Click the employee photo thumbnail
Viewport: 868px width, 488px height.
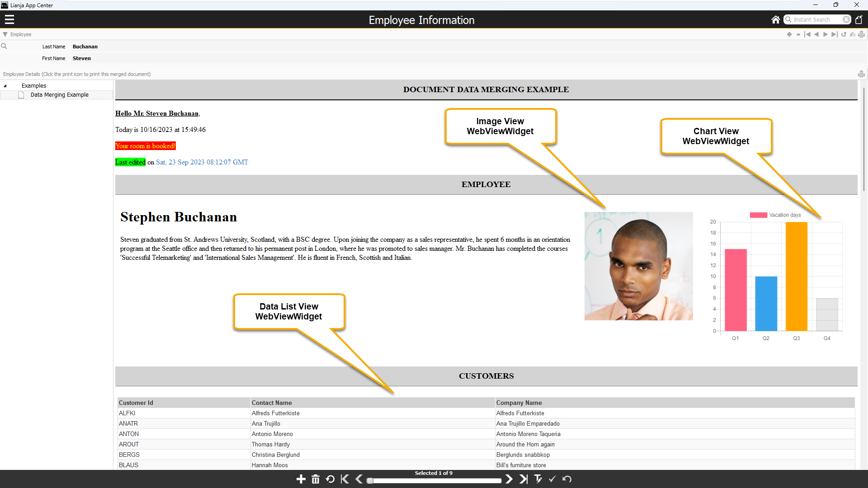point(638,266)
